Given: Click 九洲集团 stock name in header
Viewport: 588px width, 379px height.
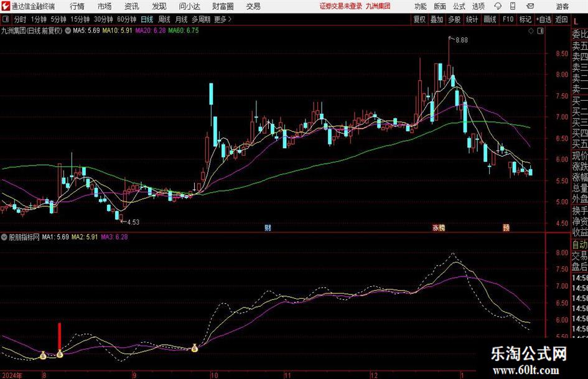Looking at the screenshot, I should click(x=378, y=6).
